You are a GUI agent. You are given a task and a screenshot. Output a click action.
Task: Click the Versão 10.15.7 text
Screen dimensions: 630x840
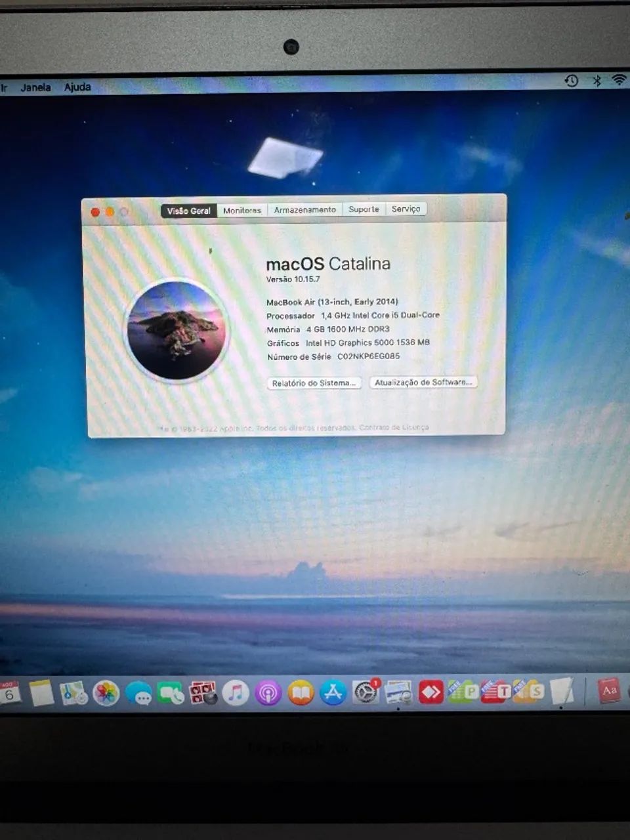click(x=293, y=279)
